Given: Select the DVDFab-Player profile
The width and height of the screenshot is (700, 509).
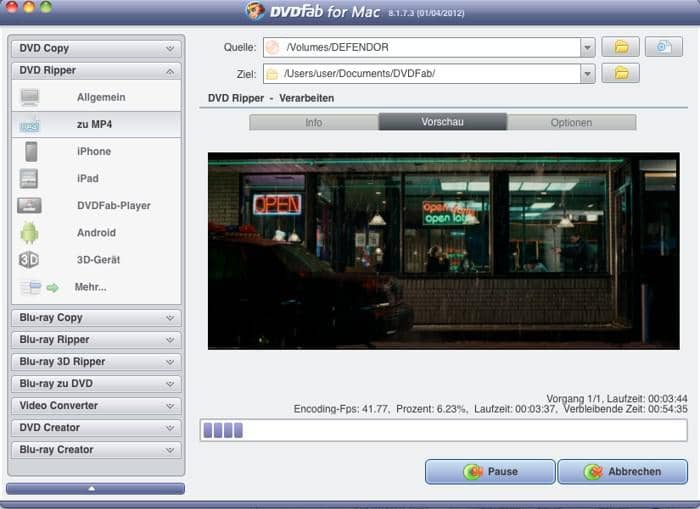Looking at the screenshot, I should [96, 205].
